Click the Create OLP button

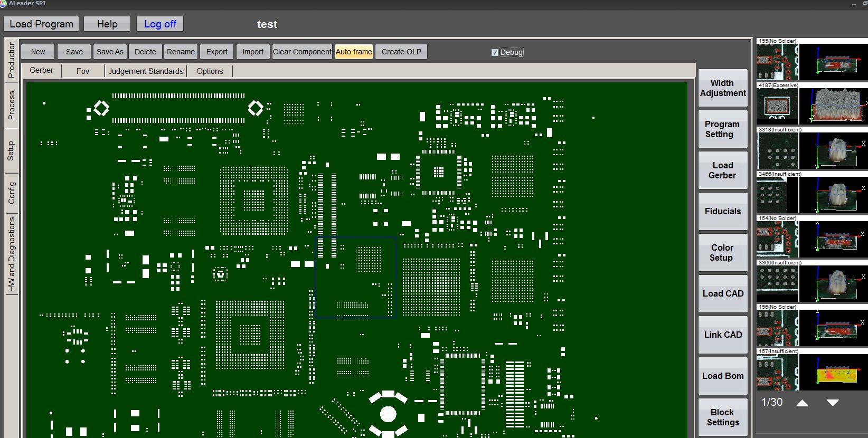(401, 52)
